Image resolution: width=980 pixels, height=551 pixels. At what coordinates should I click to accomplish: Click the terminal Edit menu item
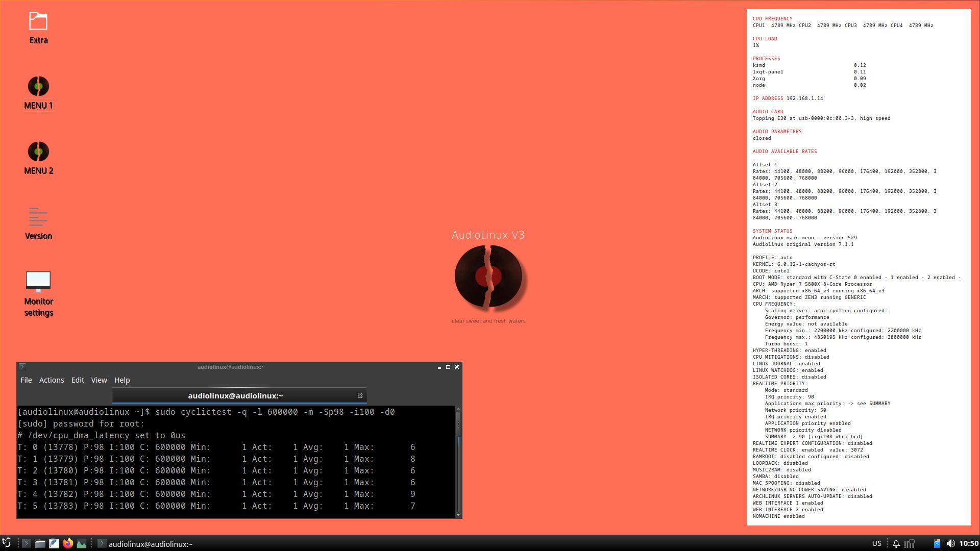coord(78,380)
